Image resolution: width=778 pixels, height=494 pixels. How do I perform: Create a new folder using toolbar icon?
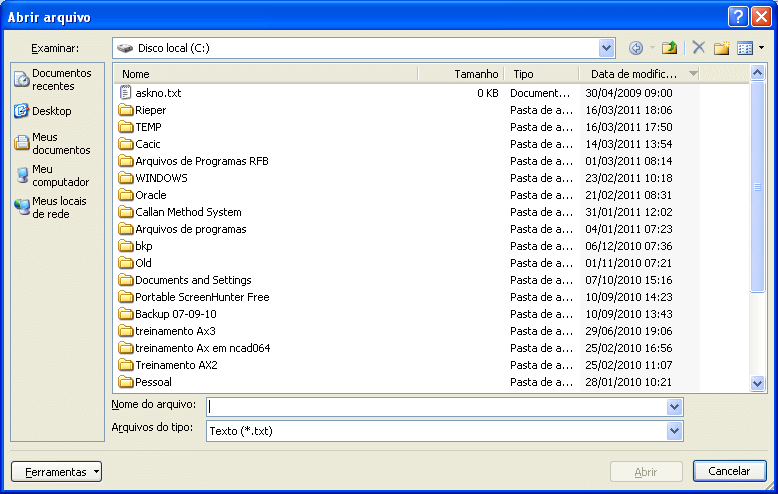click(721, 48)
